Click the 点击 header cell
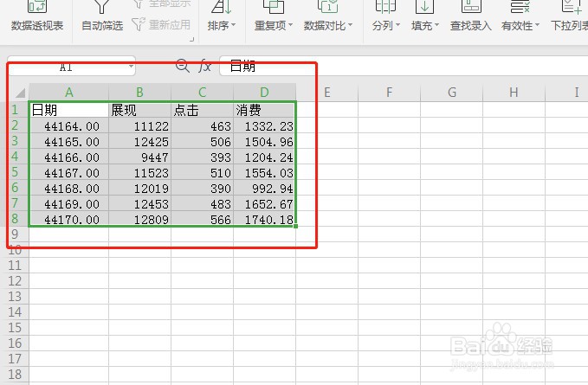588x385 pixels. [202, 110]
